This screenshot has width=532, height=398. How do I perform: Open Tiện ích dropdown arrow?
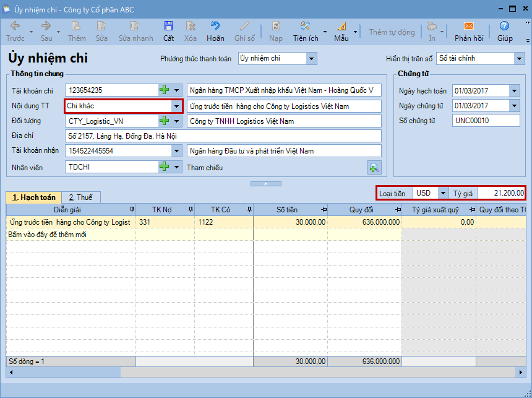click(x=325, y=32)
